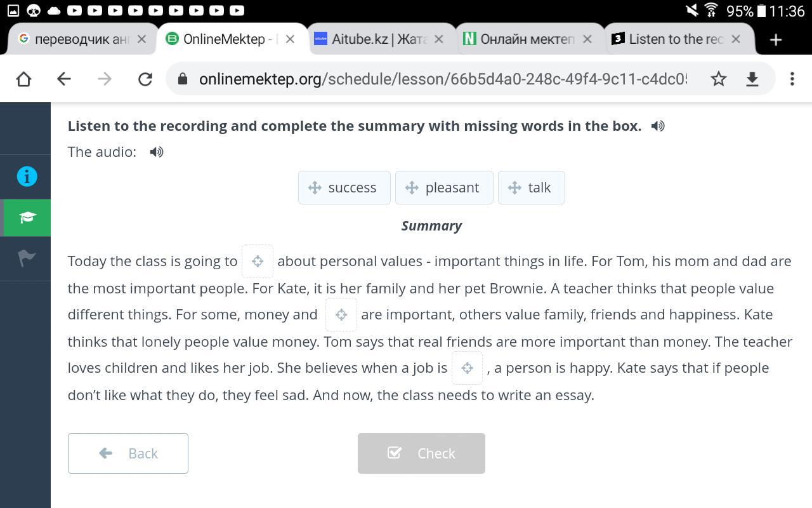Bookmark this page with star icon
Screen dimensions: 812x508
[x=718, y=79]
